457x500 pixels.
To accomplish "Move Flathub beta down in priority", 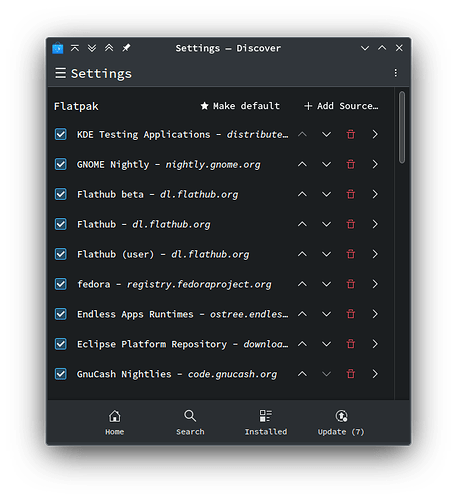I will coord(327,194).
